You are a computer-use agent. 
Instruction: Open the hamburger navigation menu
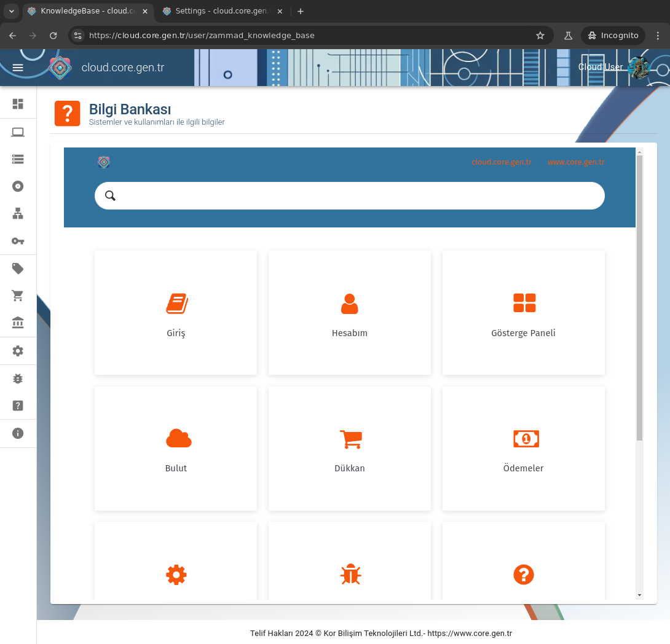point(18,68)
